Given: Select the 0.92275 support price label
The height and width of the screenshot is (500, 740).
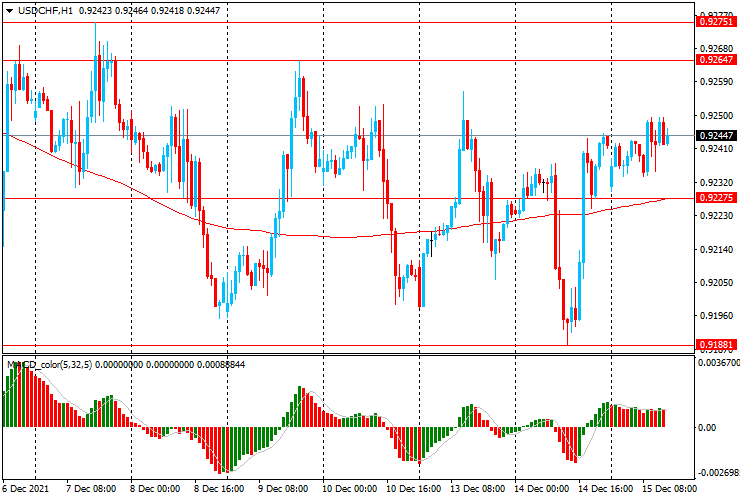Looking at the screenshot, I should pos(716,198).
